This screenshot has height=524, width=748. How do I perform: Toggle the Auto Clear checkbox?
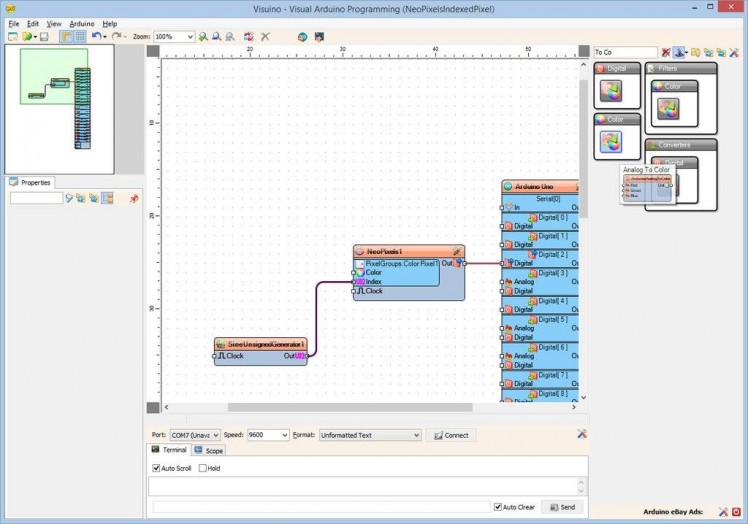498,507
